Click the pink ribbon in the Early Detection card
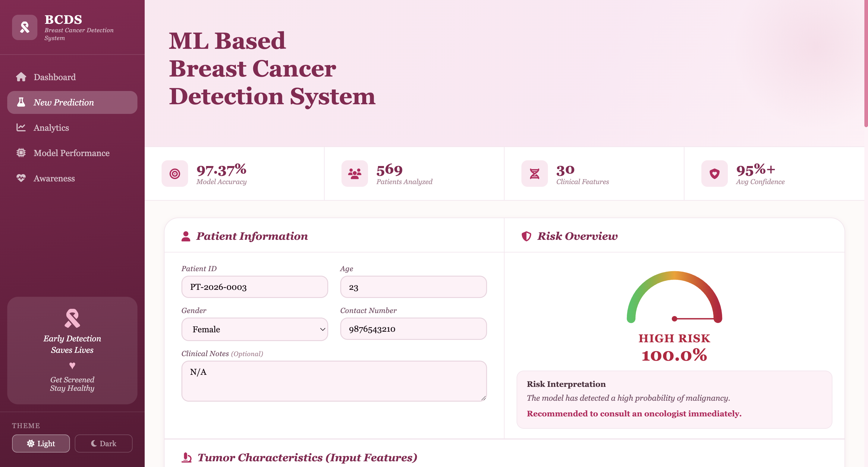The height and width of the screenshot is (467, 868). coord(72,318)
